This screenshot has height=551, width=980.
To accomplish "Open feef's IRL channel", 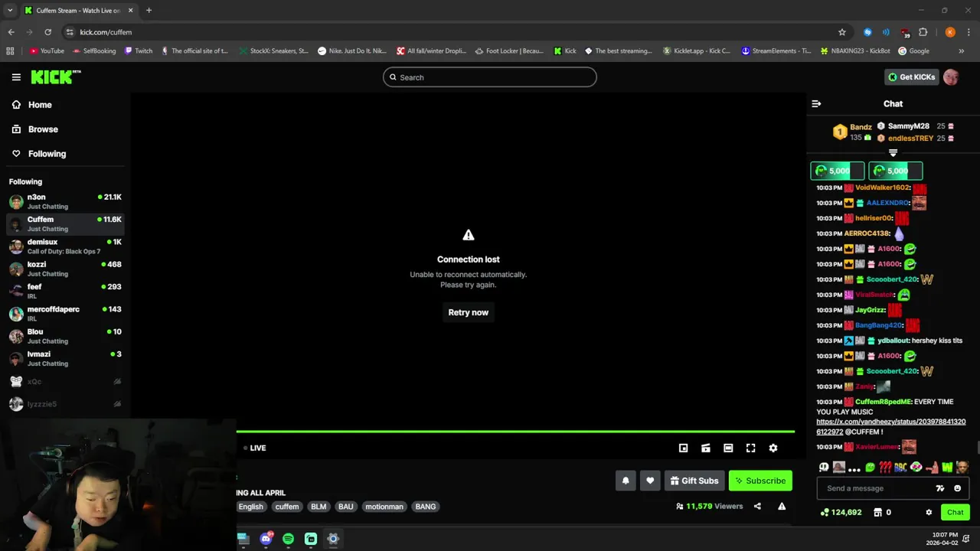I will click(x=65, y=291).
